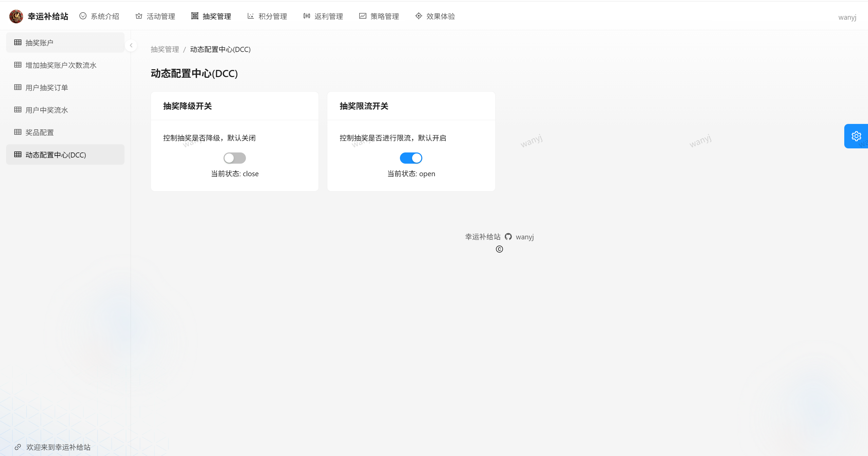Screen dimensions: 868x456
Task: Turn off the 抽奖限流开关 switch
Action: [x=411, y=158]
